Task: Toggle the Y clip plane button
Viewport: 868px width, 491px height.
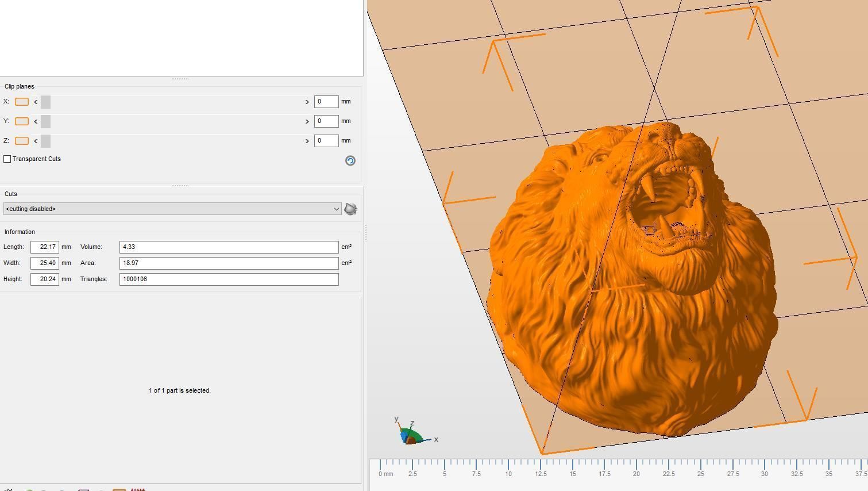Action: click(22, 121)
